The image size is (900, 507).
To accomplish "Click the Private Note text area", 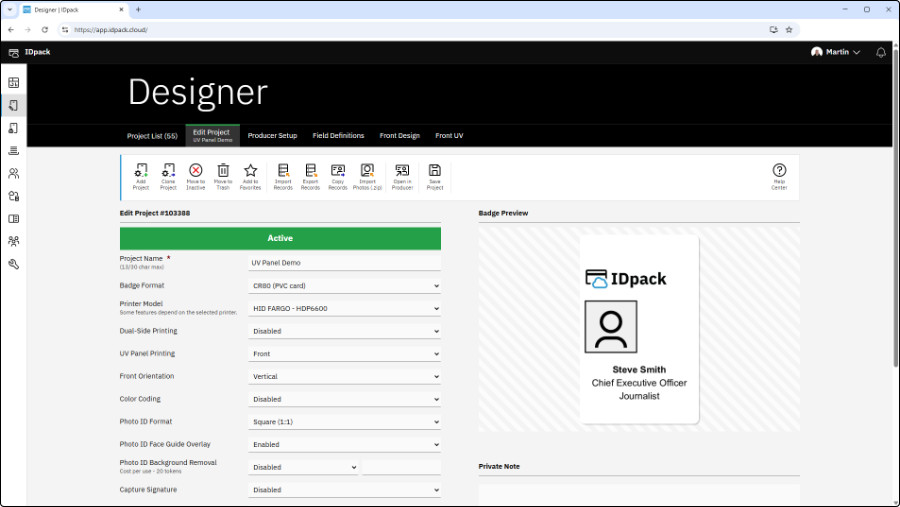I will [x=639, y=495].
